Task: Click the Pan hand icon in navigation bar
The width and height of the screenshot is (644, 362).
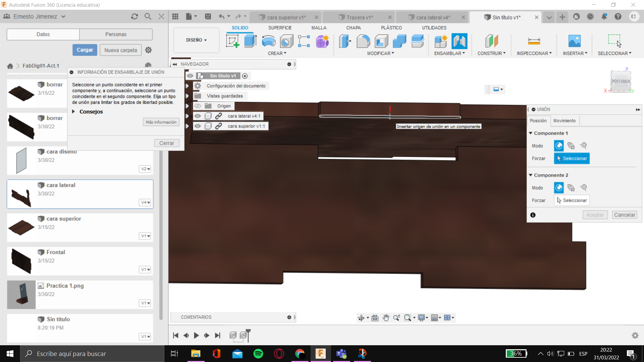Action: click(x=386, y=318)
